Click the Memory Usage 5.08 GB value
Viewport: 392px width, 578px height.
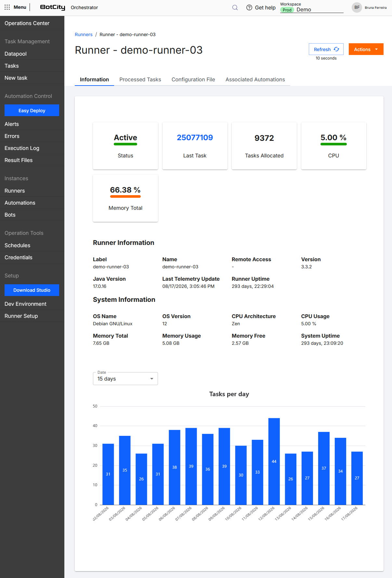(171, 343)
